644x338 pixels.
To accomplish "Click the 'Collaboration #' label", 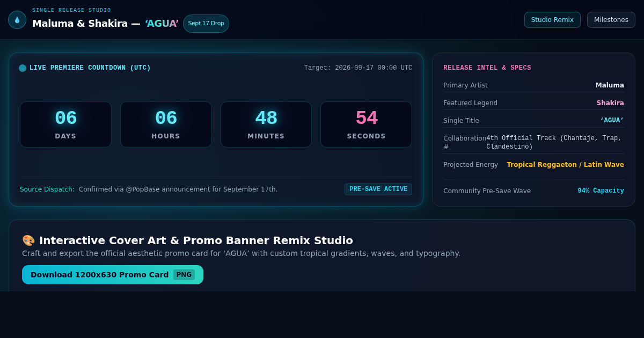I will coord(465,143).
